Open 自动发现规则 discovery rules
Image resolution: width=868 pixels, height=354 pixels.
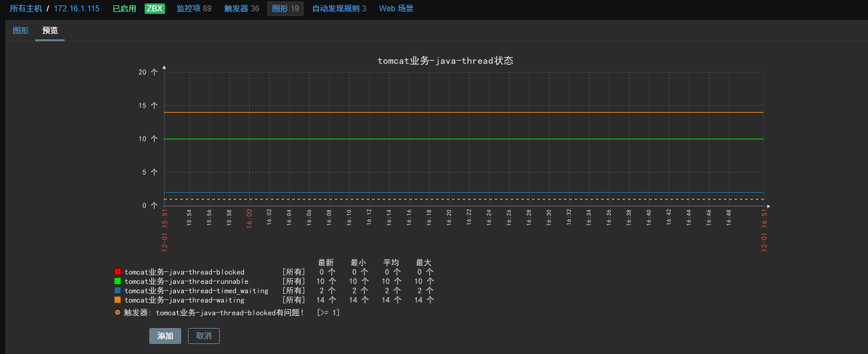click(338, 9)
